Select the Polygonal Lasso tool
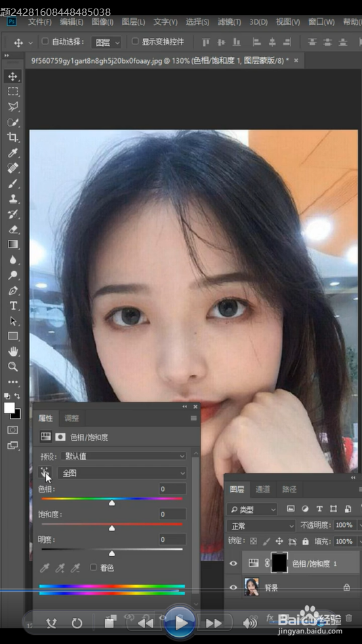362x644 pixels. point(12,107)
